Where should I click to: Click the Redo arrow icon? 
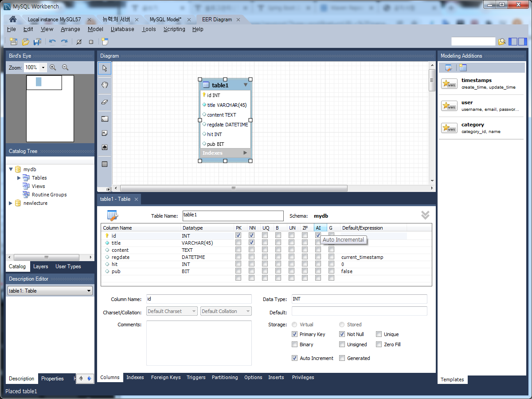click(64, 42)
